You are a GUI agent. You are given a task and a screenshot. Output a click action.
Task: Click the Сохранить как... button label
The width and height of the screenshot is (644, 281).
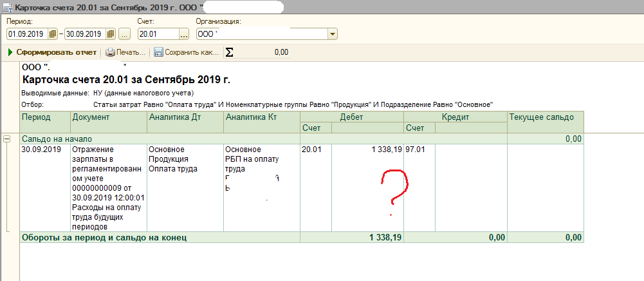(x=192, y=52)
